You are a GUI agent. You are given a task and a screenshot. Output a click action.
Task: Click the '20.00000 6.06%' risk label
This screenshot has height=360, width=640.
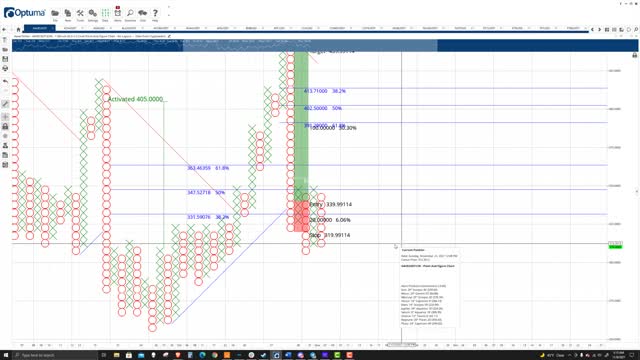pos(330,220)
